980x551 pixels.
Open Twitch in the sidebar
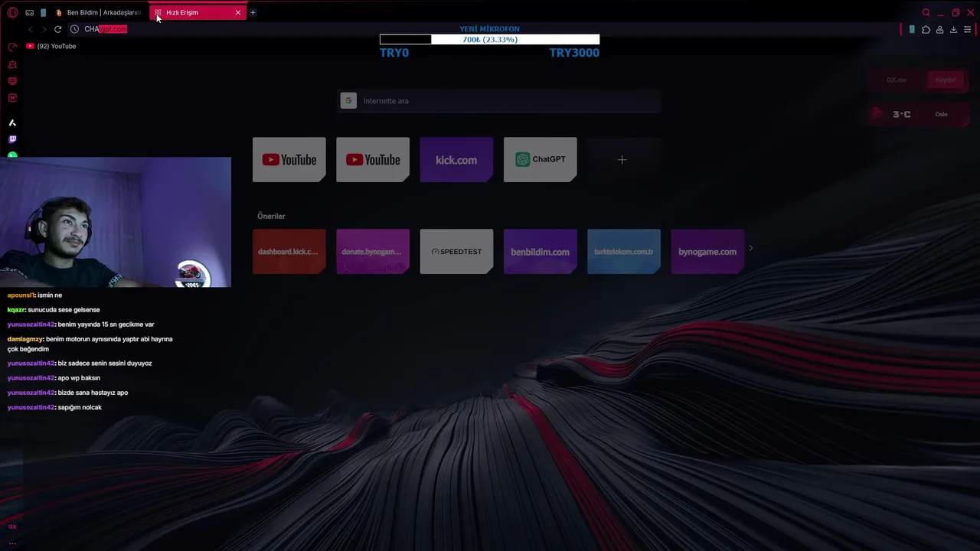click(x=12, y=139)
